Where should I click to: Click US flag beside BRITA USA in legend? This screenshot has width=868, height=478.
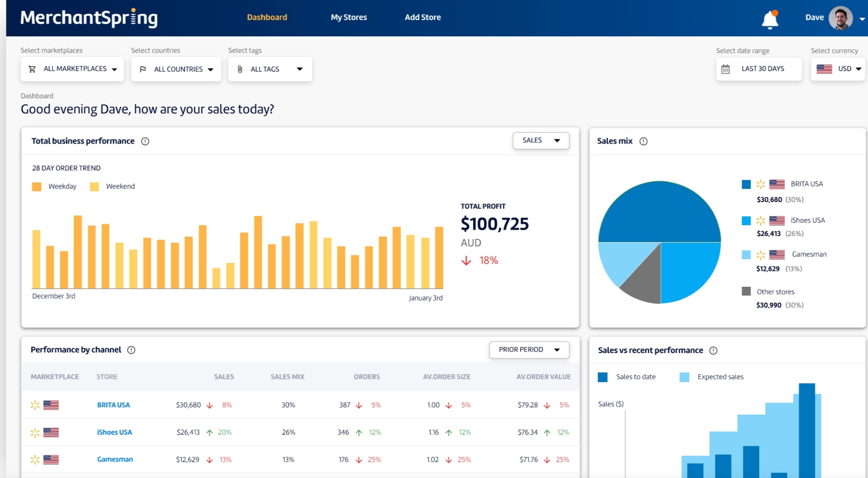(777, 184)
